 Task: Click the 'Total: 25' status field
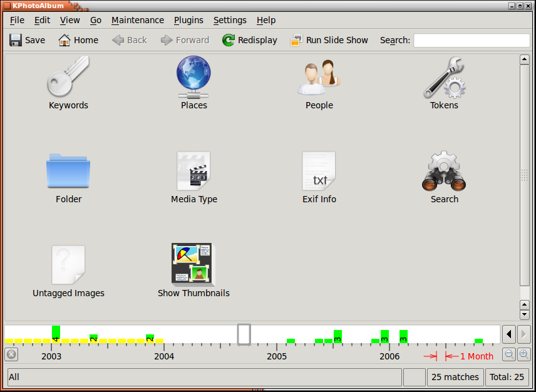(507, 377)
